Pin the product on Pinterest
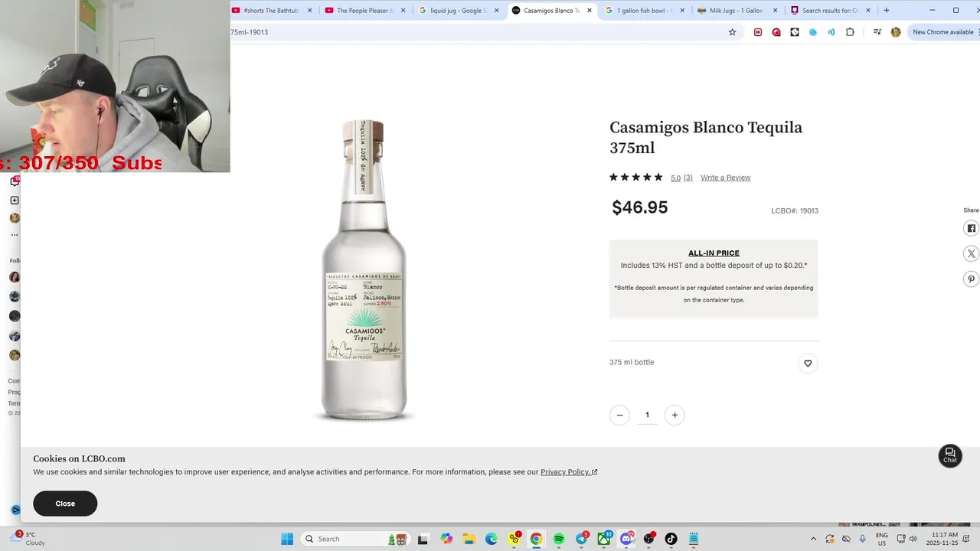The image size is (980, 551). [971, 279]
